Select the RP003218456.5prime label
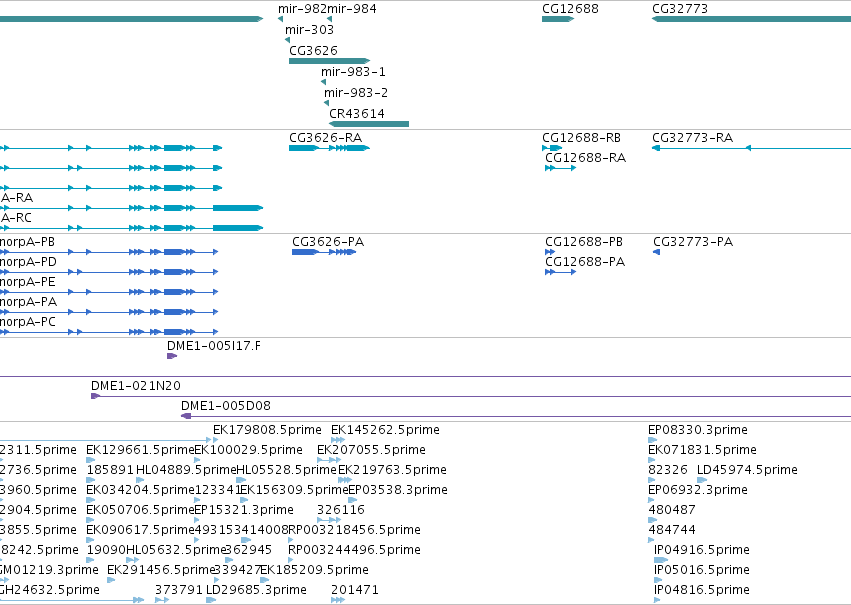This screenshot has width=851, height=605. (x=354, y=531)
